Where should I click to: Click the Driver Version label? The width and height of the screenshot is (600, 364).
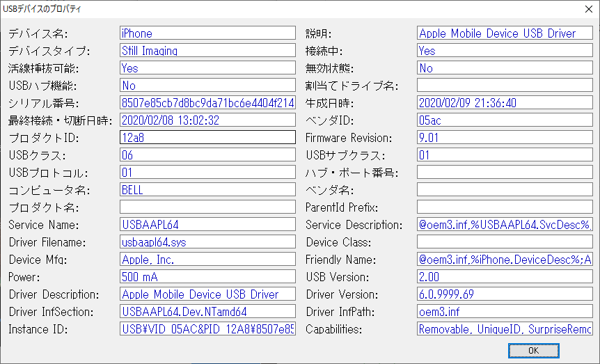point(342,294)
